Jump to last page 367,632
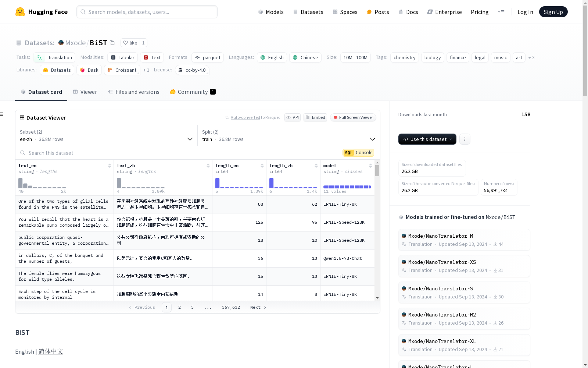 [x=231, y=307]
